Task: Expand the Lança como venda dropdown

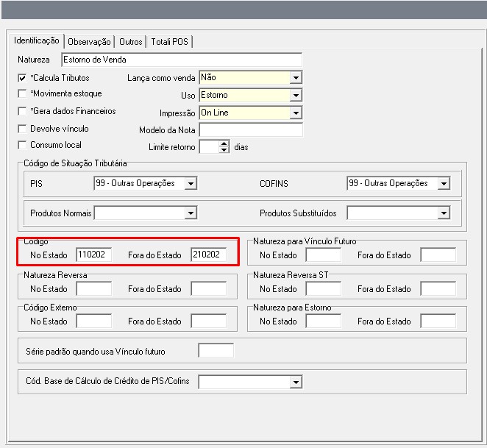Action: pyautogui.click(x=296, y=77)
